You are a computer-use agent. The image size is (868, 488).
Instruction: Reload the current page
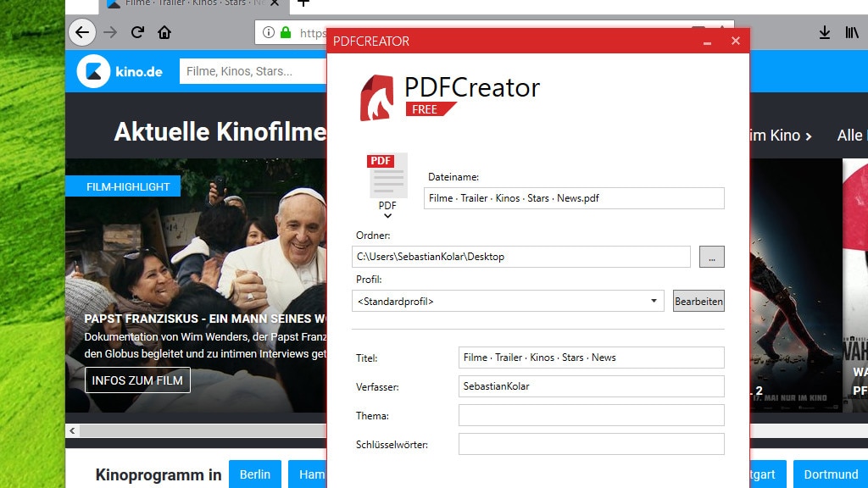click(137, 33)
